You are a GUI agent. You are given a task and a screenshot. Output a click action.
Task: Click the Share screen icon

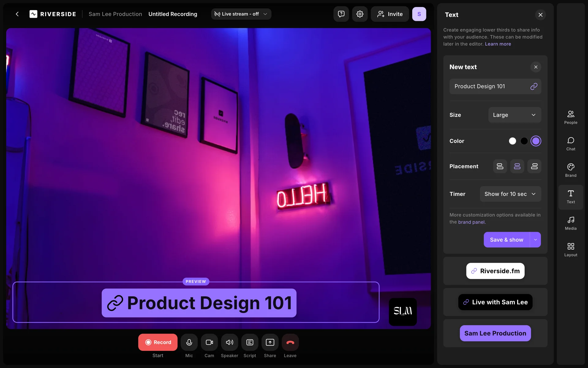click(270, 342)
